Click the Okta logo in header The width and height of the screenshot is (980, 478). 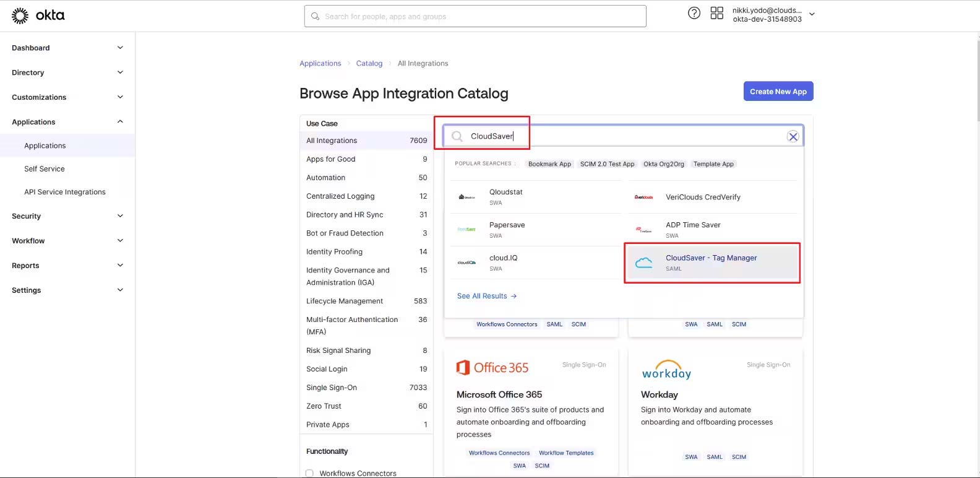tap(38, 15)
